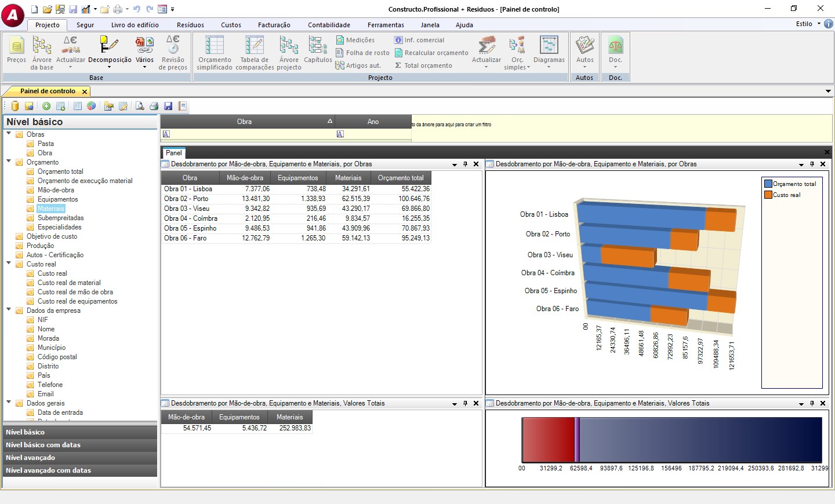Create a new document from quick access toolbar
The width and height of the screenshot is (835, 504).
pos(34,9)
